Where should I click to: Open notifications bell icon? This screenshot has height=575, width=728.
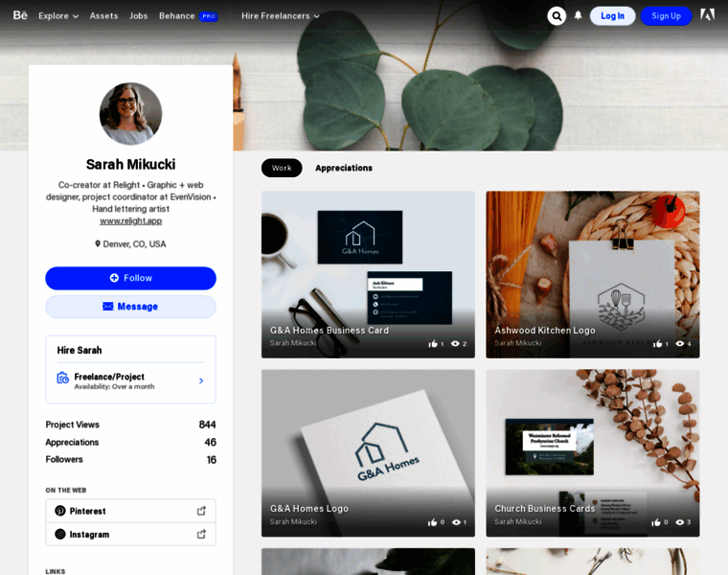(578, 15)
